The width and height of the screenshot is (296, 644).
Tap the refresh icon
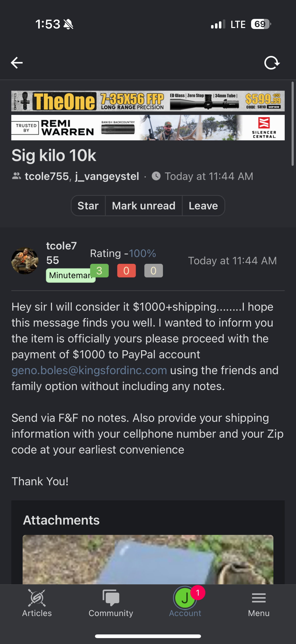272,63
